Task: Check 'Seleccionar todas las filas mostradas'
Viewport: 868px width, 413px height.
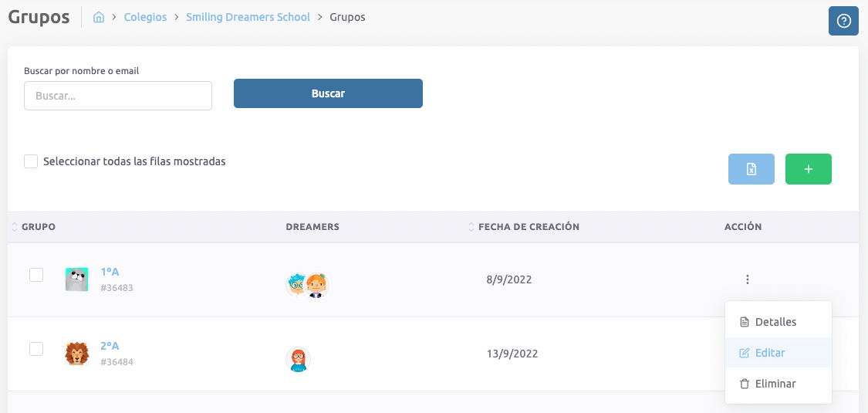Action: (x=31, y=161)
